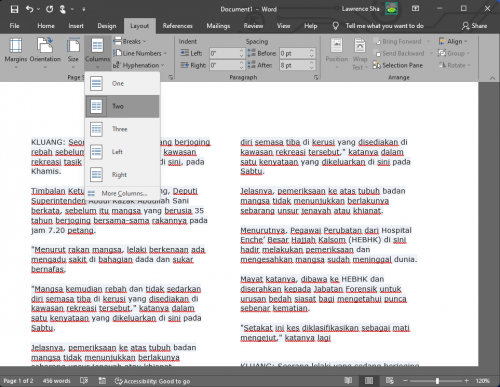Click the Lawrence Sha account avatar
Viewport: 500px width, 387px height.
[392, 9]
